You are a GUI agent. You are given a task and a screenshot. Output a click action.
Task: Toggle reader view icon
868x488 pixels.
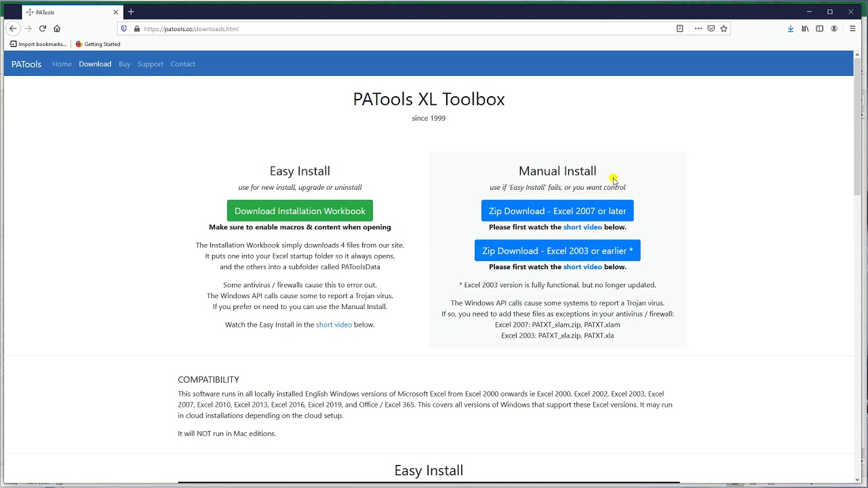679,28
